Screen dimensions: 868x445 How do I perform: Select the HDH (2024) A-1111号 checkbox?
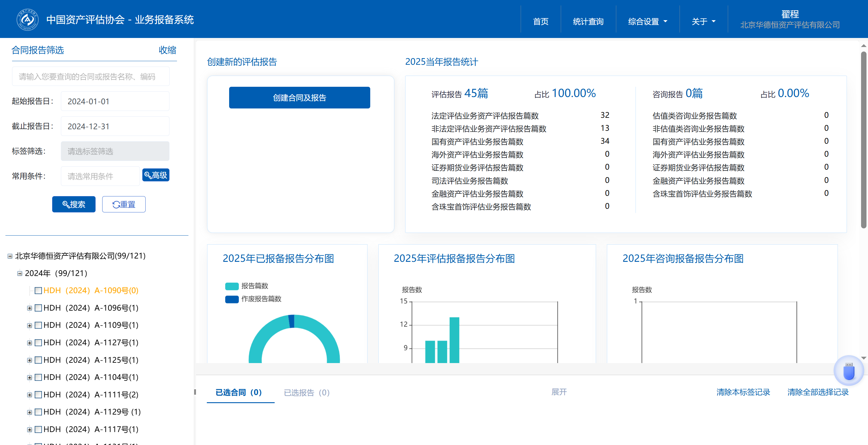tap(38, 394)
